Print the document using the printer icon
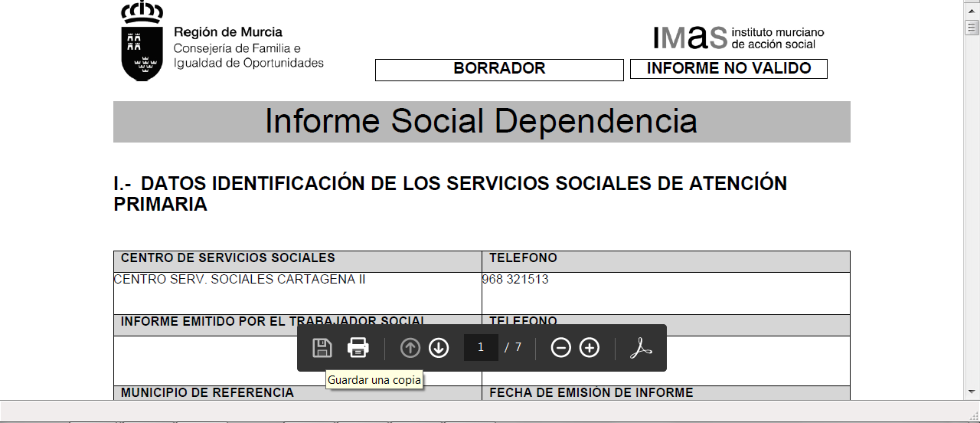This screenshot has height=423, width=980. coord(358,348)
